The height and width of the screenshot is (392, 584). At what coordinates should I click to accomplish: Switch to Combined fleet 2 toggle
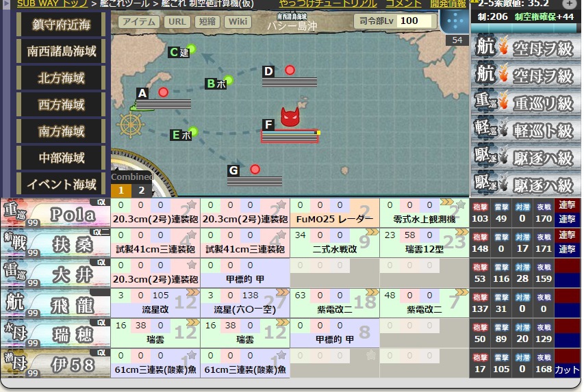[142, 190]
